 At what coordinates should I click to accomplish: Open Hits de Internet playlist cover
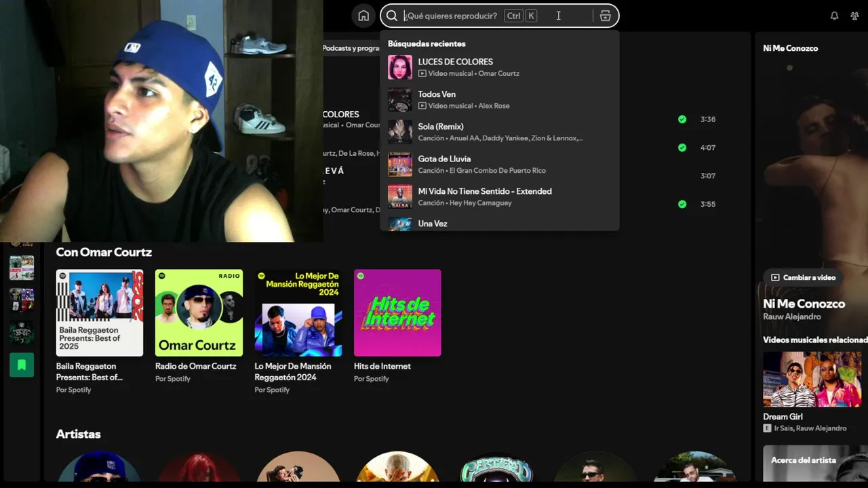[x=397, y=313]
